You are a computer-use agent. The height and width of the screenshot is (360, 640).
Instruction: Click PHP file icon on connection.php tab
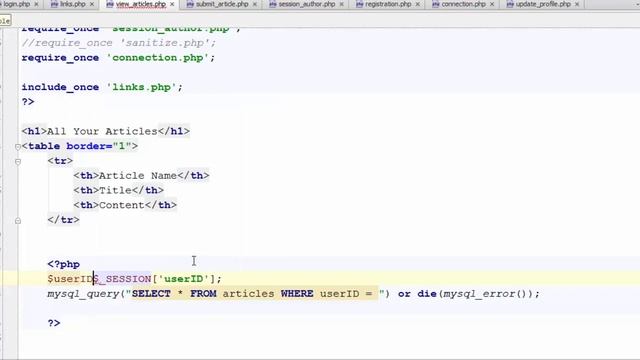[436, 4]
